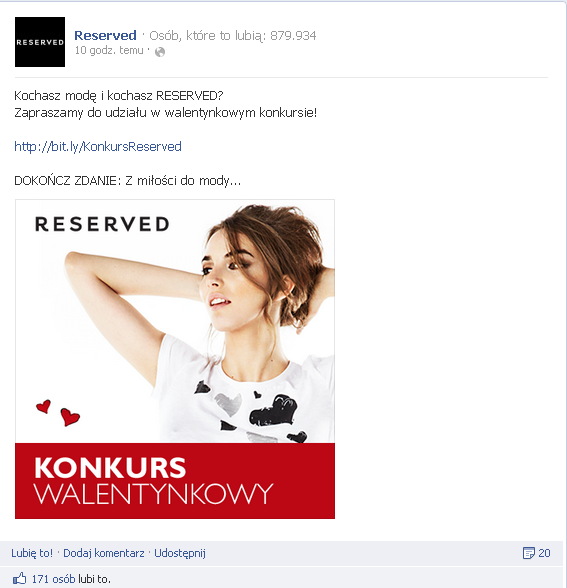Open the black Reserved profile picture
Image resolution: width=567 pixels, height=588 pixels.
coord(40,42)
